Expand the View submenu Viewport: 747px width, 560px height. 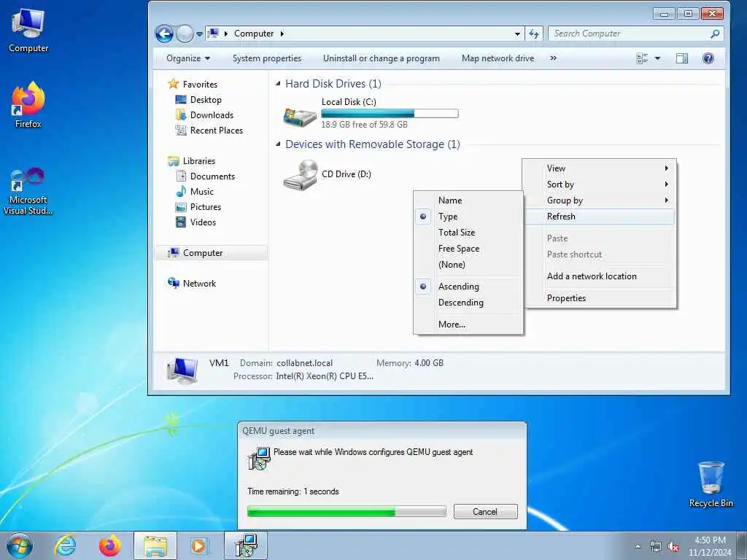point(600,168)
